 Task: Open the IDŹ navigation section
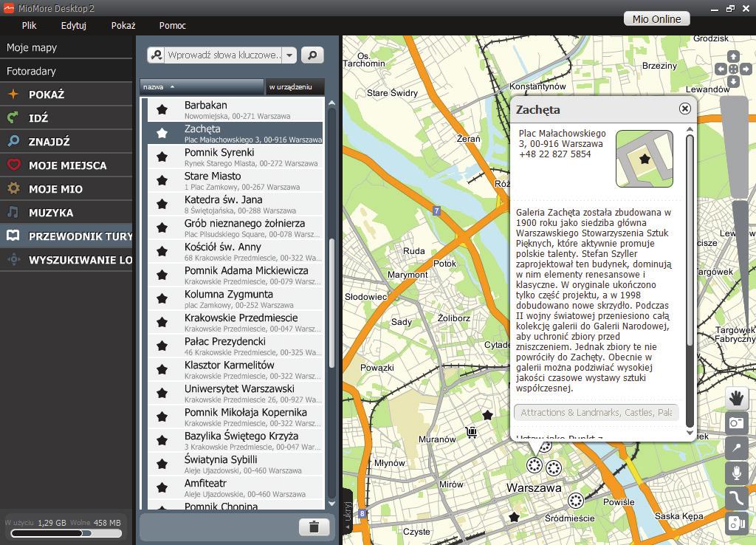(66, 118)
